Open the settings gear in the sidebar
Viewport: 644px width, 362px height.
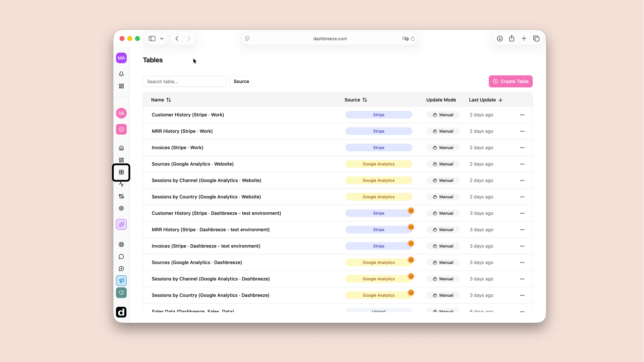[x=121, y=208]
